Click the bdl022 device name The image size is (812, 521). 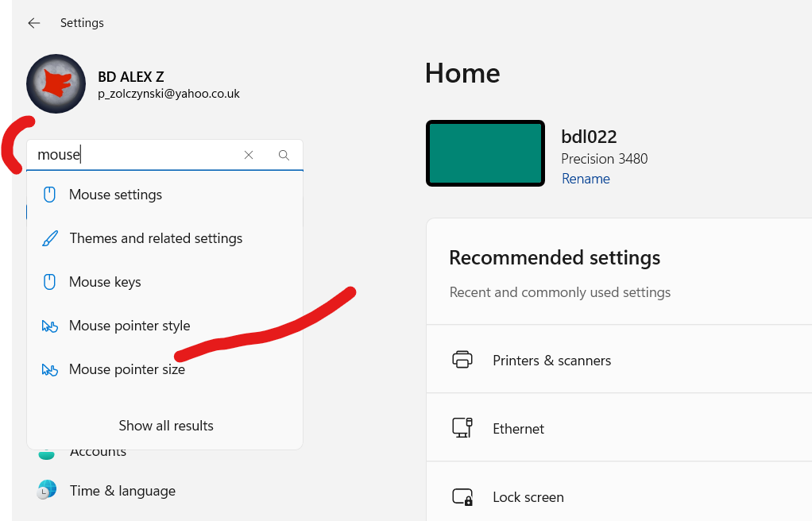coord(589,137)
